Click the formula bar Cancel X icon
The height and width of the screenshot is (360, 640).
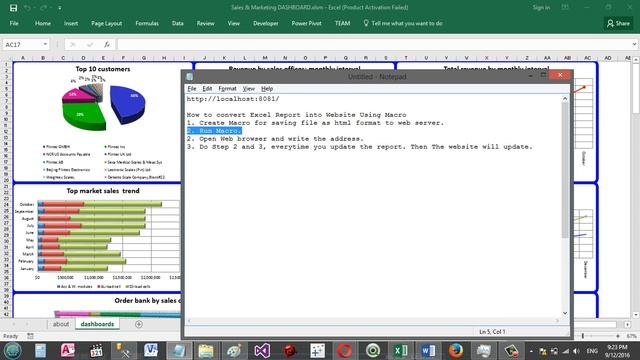pos(73,44)
